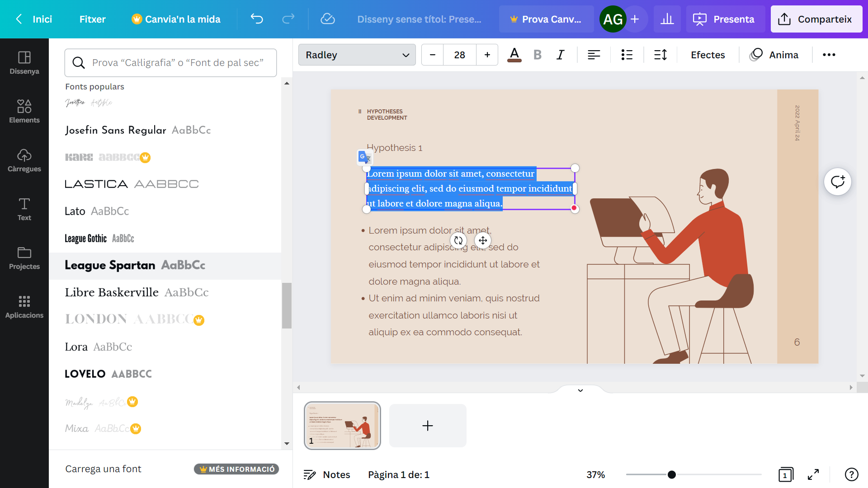Image resolution: width=868 pixels, height=488 pixels.
Task: Open the text color picker
Action: tap(514, 55)
